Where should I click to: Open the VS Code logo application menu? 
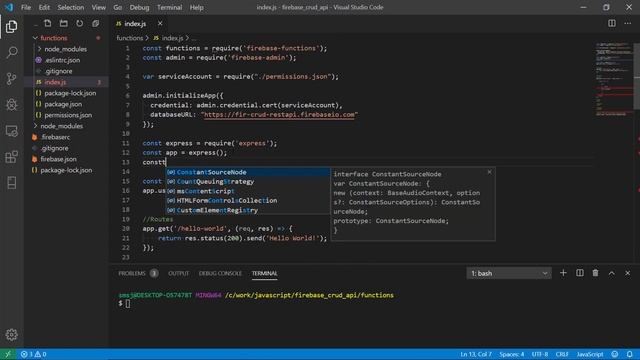(x=9, y=7)
